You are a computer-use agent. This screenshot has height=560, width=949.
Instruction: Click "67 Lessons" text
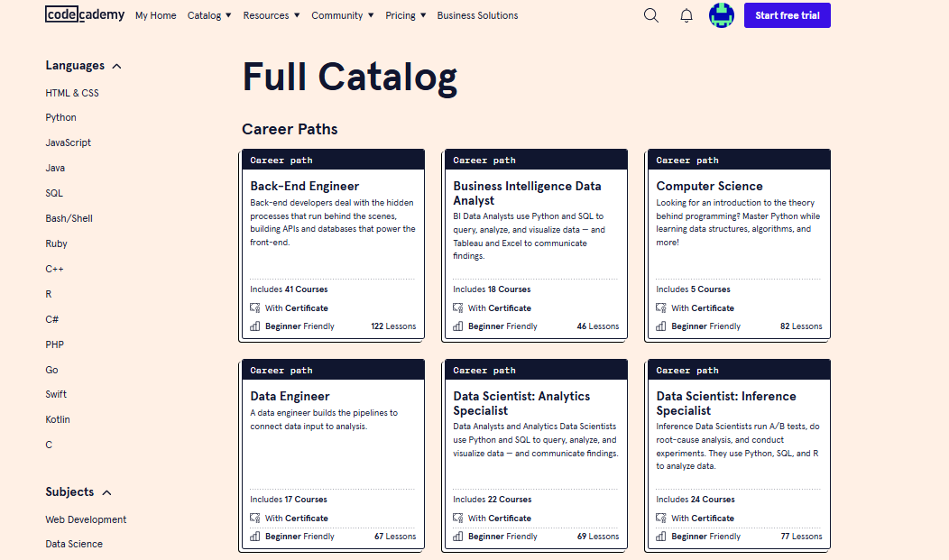click(395, 536)
